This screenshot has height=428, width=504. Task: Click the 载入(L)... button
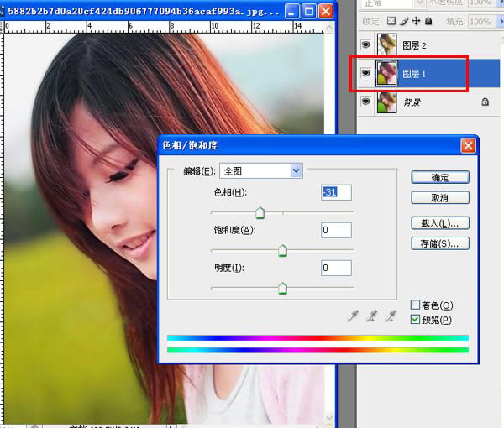440,223
